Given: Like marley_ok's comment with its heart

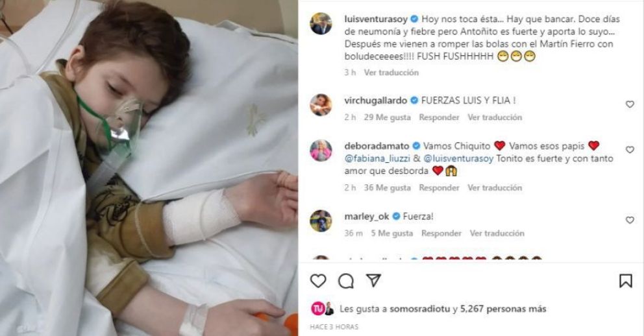Looking at the screenshot, I should (630, 221).
